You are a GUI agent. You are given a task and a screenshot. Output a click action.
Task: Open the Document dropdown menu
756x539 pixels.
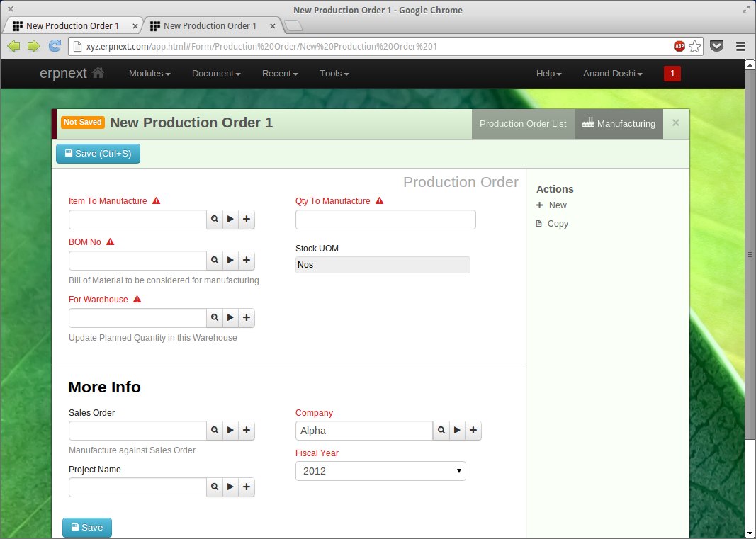pos(216,73)
